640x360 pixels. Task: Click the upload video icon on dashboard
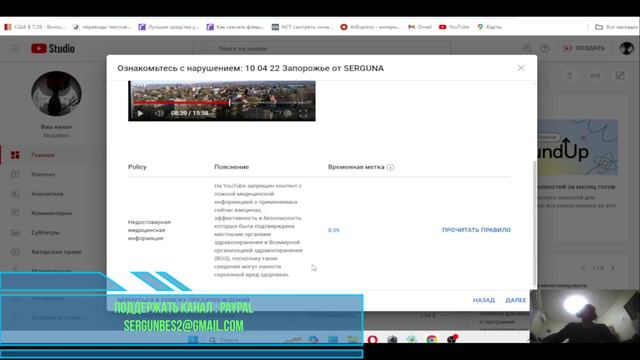[x=569, y=76]
